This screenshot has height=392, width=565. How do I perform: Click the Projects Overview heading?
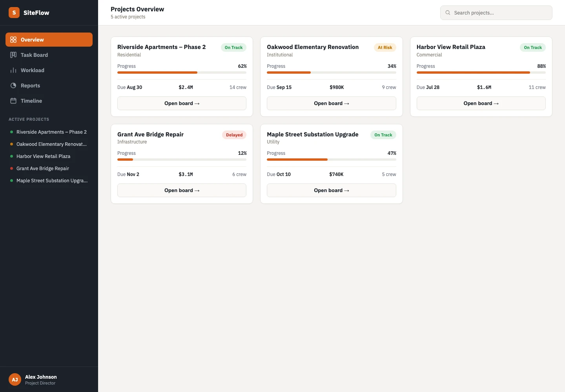(137, 9)
